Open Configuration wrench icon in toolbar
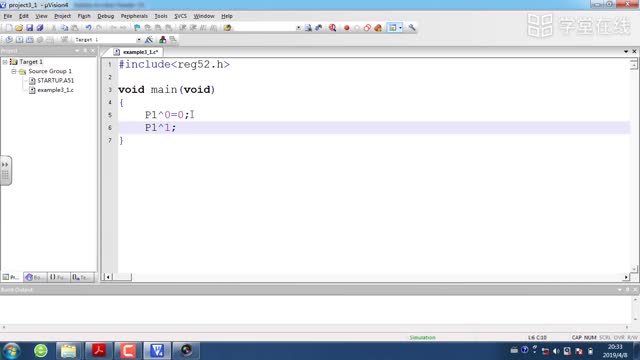This screenshot has width=640, height=360. (411, 28)
